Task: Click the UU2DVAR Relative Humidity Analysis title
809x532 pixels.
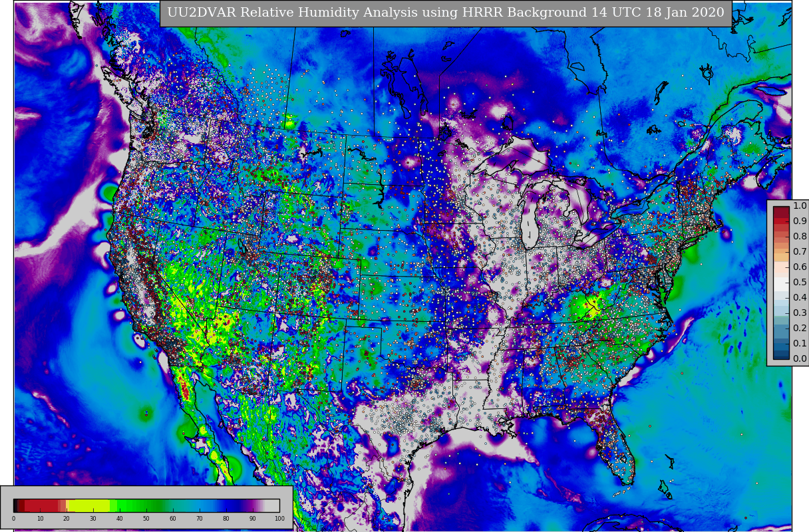Action: tap(446, 13)
